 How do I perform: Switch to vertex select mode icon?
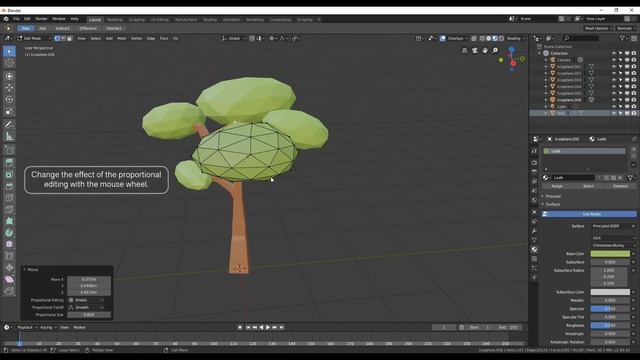(x=57, y=38)
